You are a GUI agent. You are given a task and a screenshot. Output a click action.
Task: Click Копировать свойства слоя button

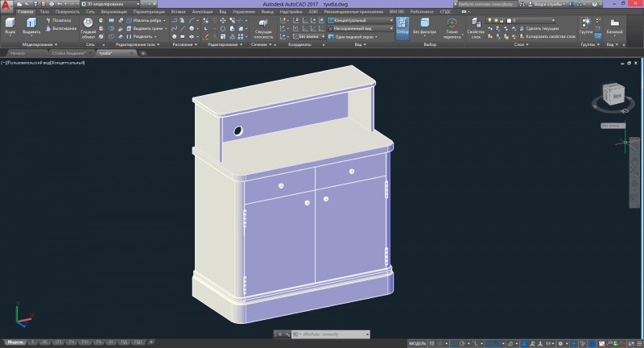pyautogui.click(x=549, y=36)
